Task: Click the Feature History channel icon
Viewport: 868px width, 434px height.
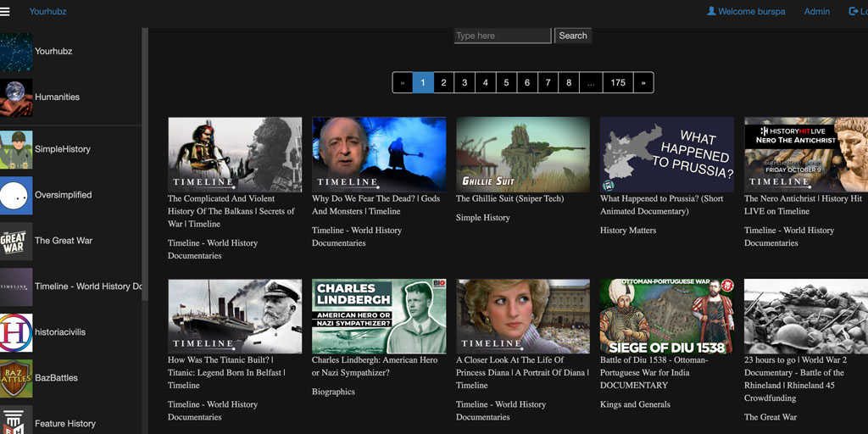Action: tap(16, 420)
